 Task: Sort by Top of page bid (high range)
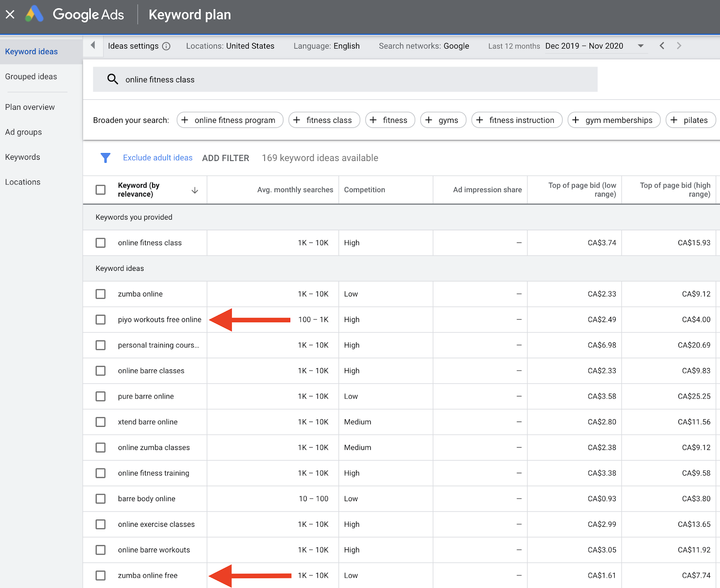tap(675, 190)
